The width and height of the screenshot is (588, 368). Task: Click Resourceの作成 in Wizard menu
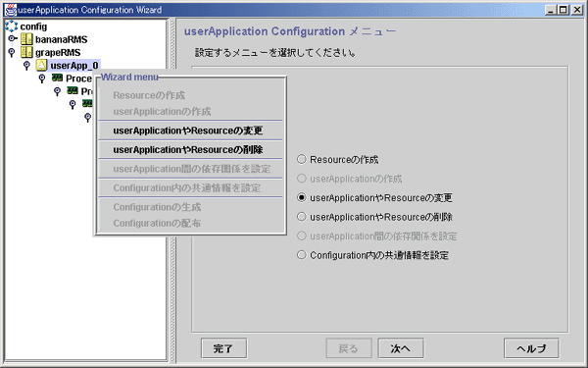190,95
